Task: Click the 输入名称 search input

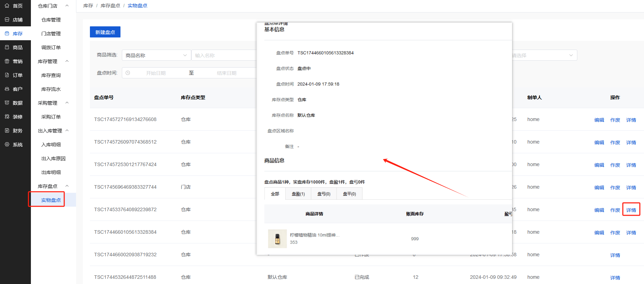Action: point(224,55)
